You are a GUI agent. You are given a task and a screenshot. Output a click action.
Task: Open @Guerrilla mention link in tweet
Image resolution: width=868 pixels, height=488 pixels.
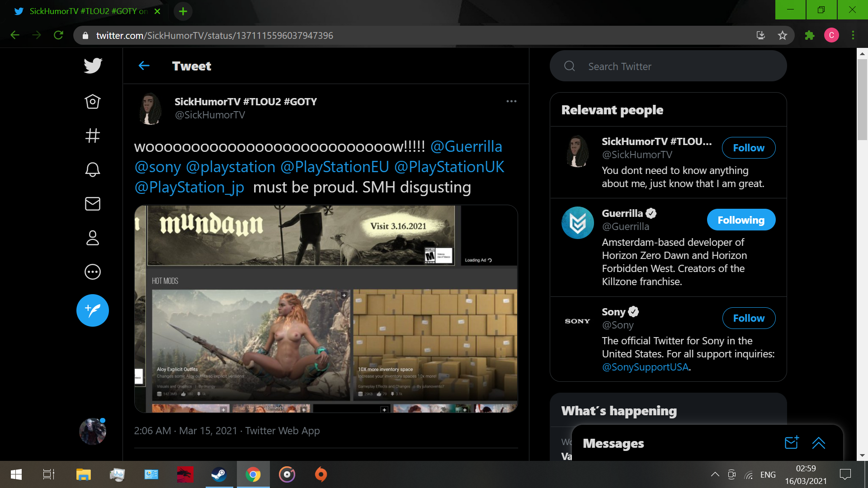point(466,146)
